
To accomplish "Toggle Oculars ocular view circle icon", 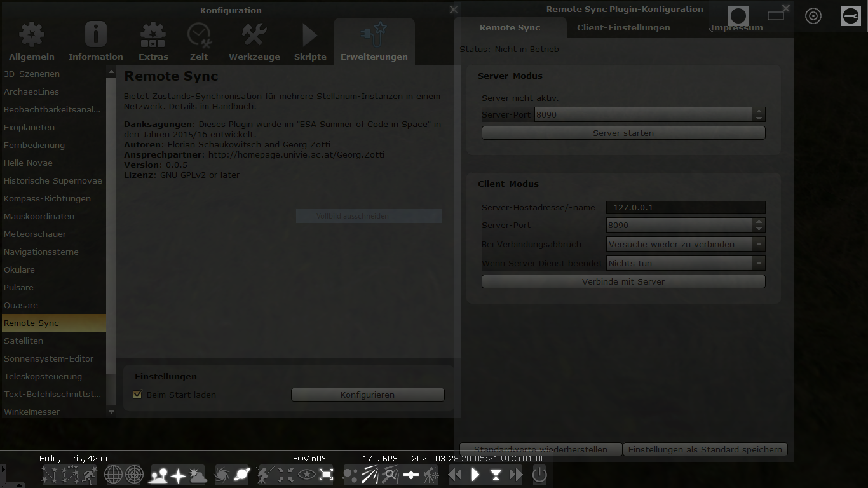I will tap(738, 16).
